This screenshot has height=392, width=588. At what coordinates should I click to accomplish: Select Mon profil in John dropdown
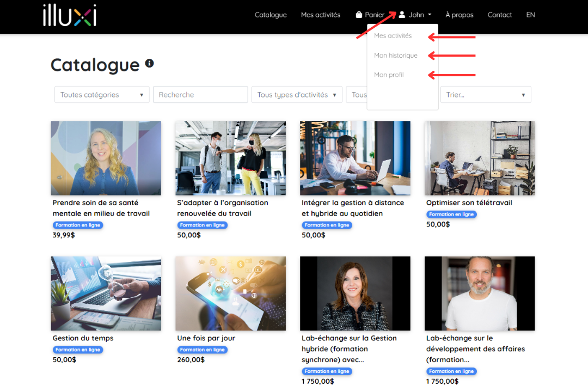point(389,75)
